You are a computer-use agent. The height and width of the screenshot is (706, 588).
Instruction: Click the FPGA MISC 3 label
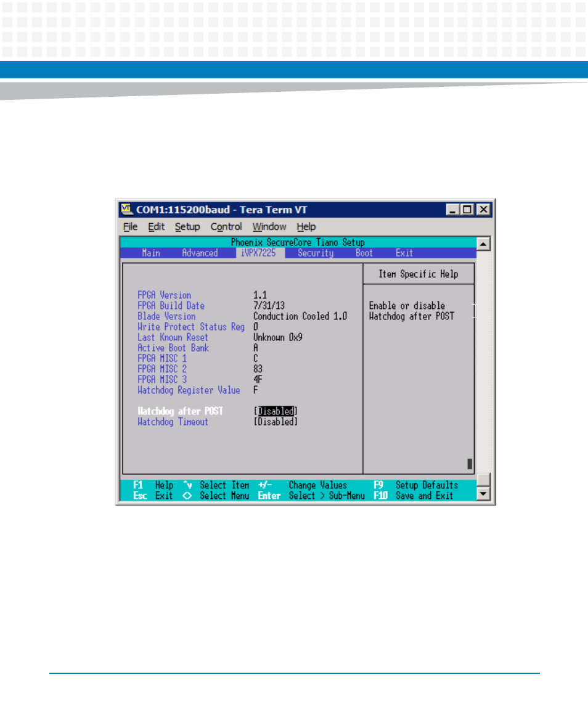tap(162, 380)
